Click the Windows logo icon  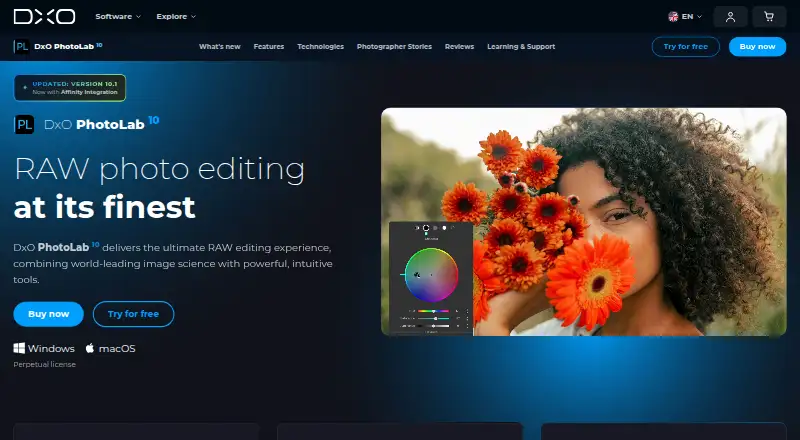19,348
